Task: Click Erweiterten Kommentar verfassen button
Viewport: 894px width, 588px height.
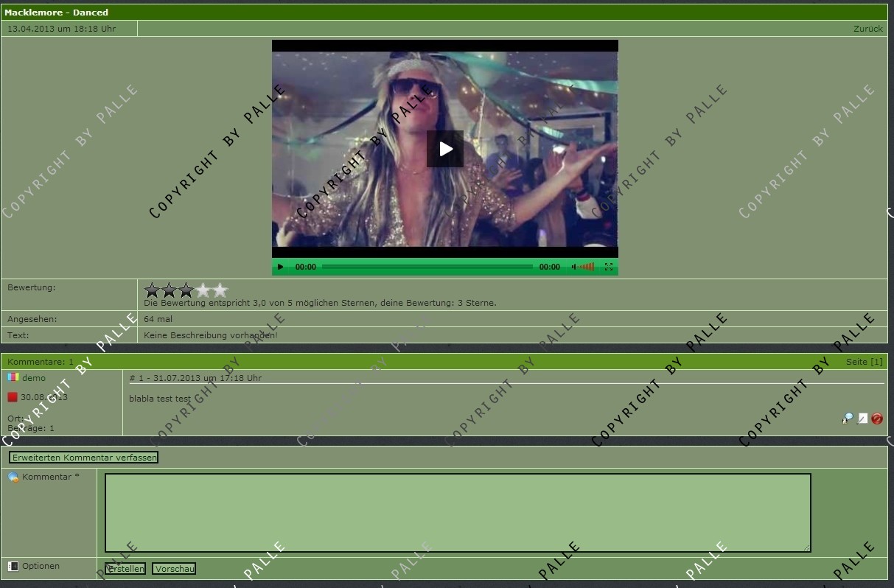Action: coord(84,458)
